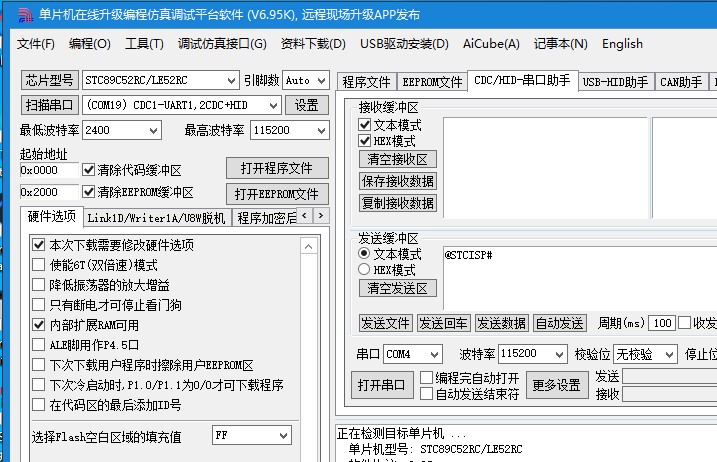The width and height of the screenshot is (717, 462).
Task: Select the Link1D/Writer1A/U8W脱机 tab
Action: point(156,218)
